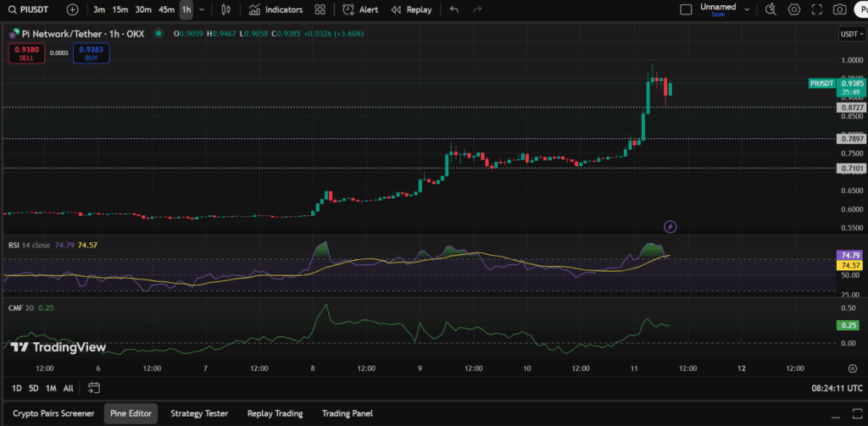Collapse the bottom panel with minimize icon
Image resolution: width=868 pixels, height=426 pixels.
[x=837, y=418]
